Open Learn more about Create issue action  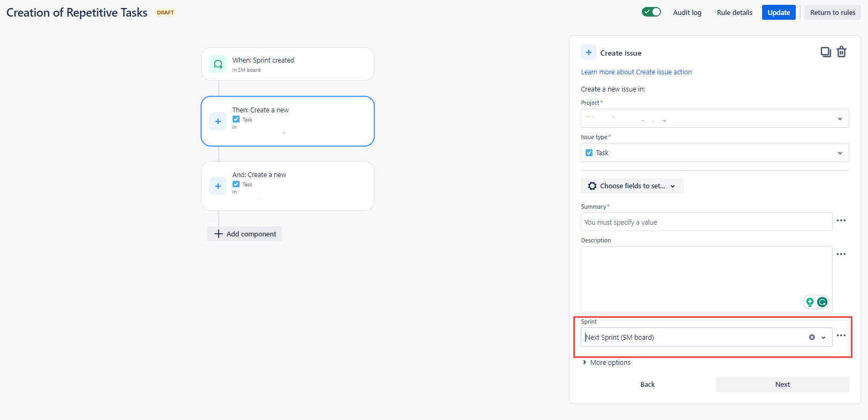point(636,72)
